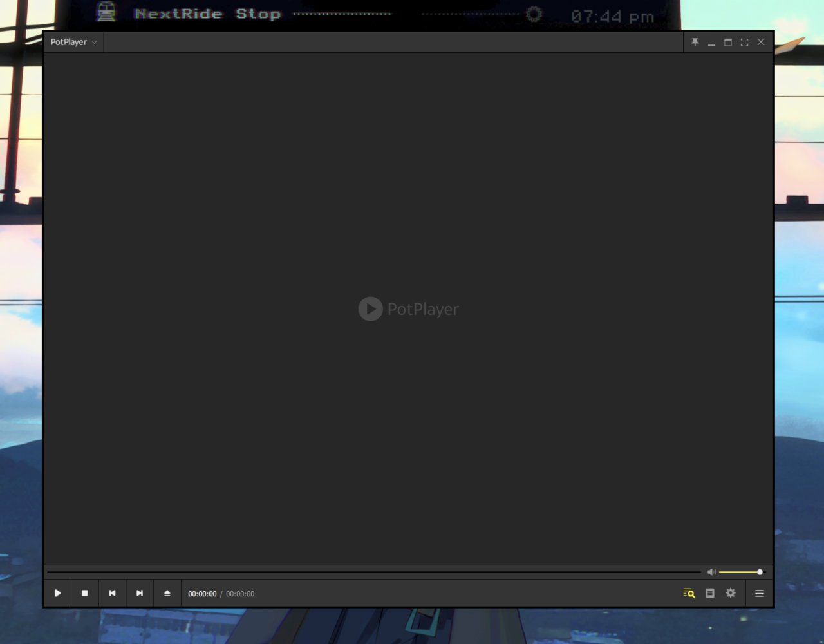The height and width of the screenshot is (644, 824).
Task: Adjust the volume slider
Action: (742, 572)
